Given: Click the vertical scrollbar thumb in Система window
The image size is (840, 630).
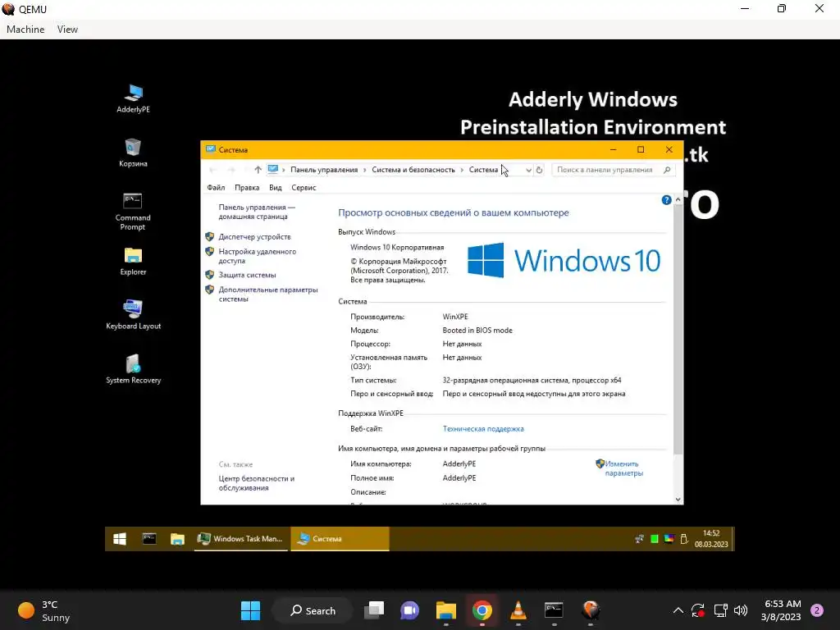Looking at the screenshot, I should [x=678, y=330].
